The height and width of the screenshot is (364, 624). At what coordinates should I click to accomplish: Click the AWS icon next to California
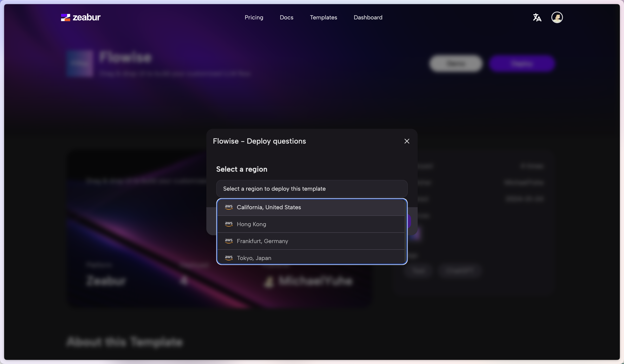(229, 207)
